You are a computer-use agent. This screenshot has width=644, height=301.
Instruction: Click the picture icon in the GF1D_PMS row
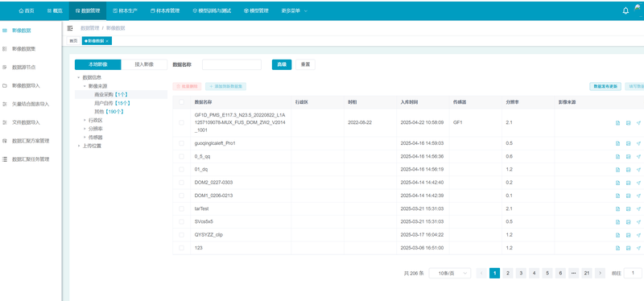pos(628,123)
